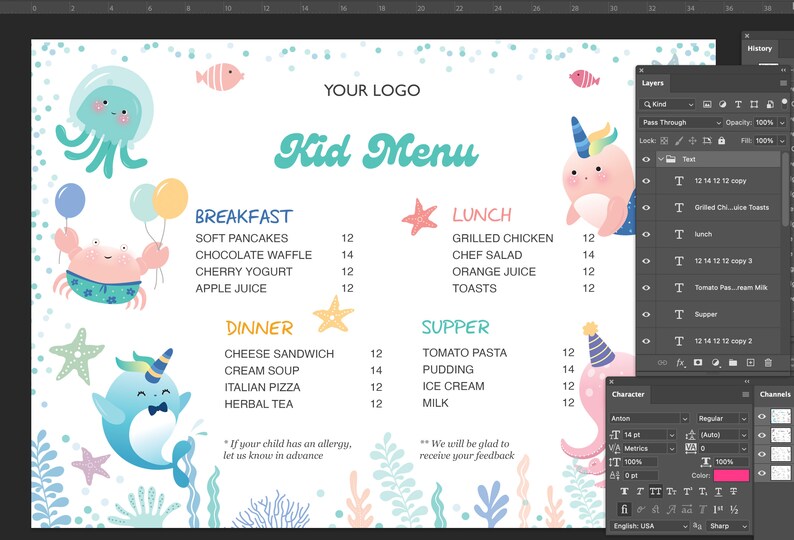Hide the '12 14 12 12 copy' layer

[646, 181]
